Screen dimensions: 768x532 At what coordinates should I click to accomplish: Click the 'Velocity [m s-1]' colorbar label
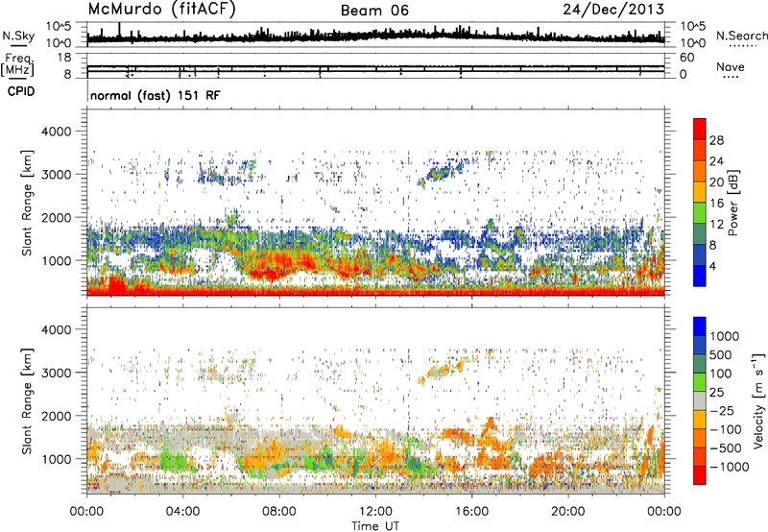coord(758,401)
